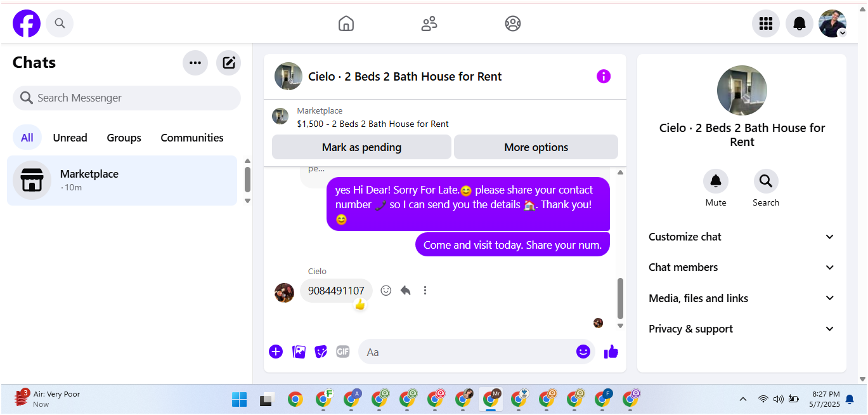Compose a new message with pencil icon
This screenshot has width=868, height=415.
pos(229,63)
